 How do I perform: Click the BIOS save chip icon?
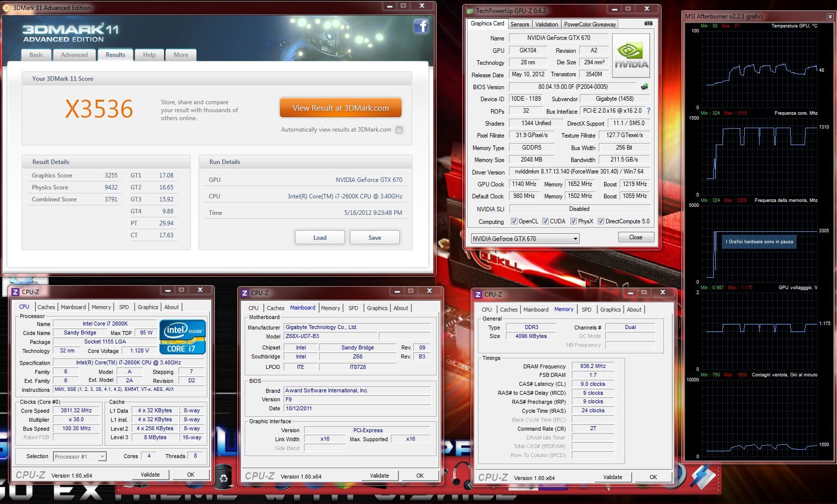pyautogui.click(x=645, y=87)
